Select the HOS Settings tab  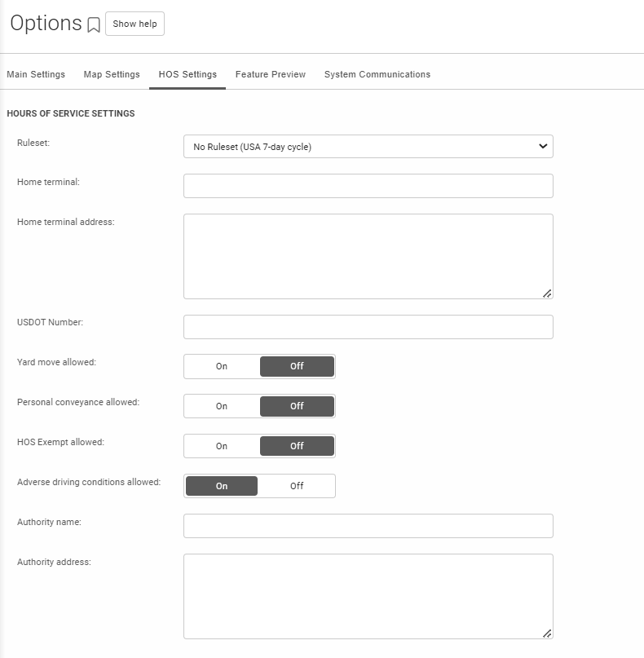coord(187,74)
